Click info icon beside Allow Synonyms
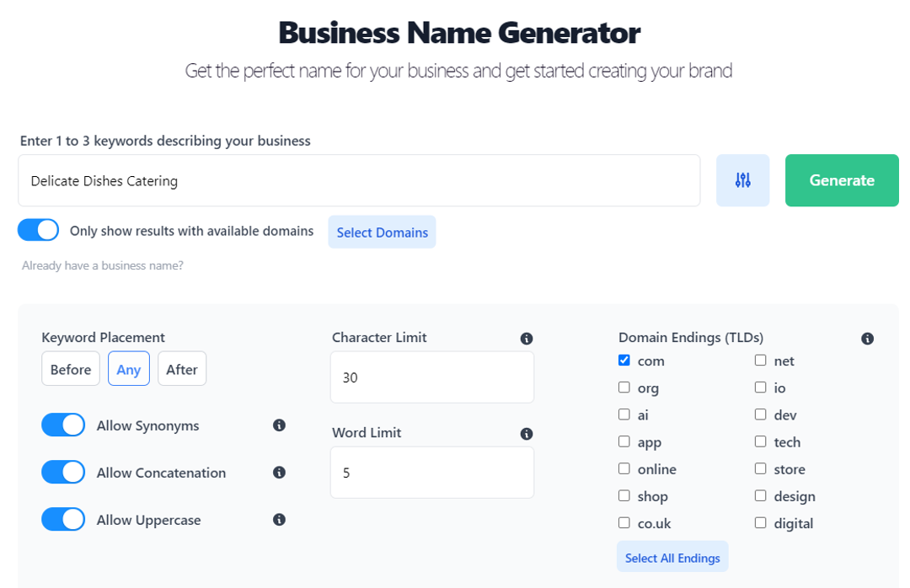This screenshot has width=910, height=588. click(279, 425)
